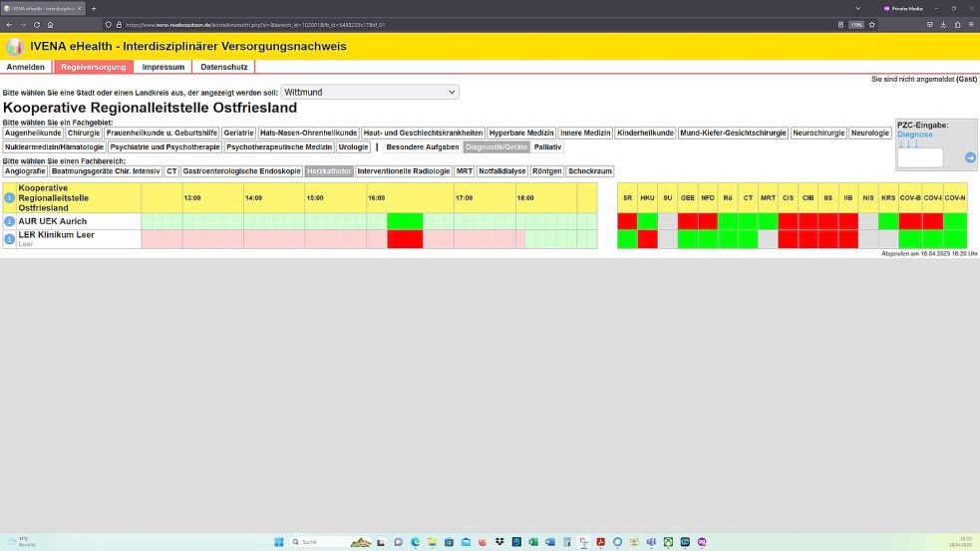This screenshot has width=980, height=551.
Task: Select Fachbereich Schockraum
Action: point(590,171)
